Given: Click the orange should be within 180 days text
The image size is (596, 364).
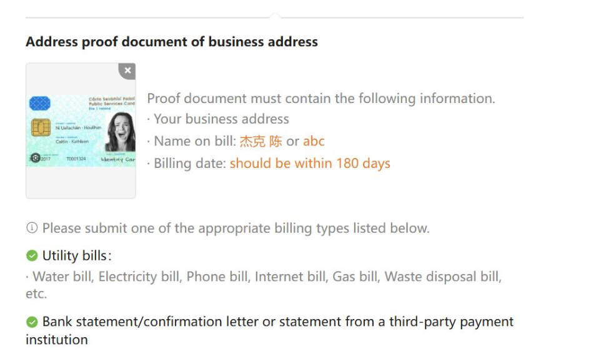Looking at the screenshot, I should [x=310, y=164].
